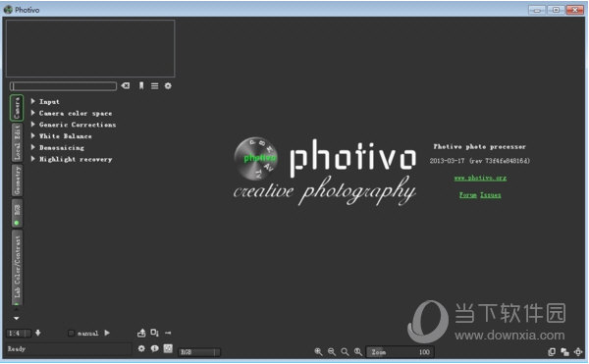Image resolution: width=589 pixels, height=364 pixels.
Task: Open the Forum link
Action: (x=467, y=195)
